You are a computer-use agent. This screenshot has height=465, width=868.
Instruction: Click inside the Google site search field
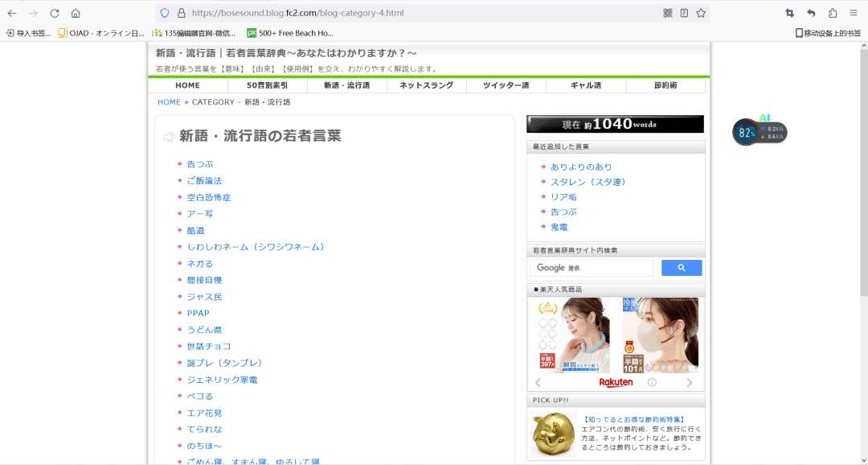(x=591, y=267)
